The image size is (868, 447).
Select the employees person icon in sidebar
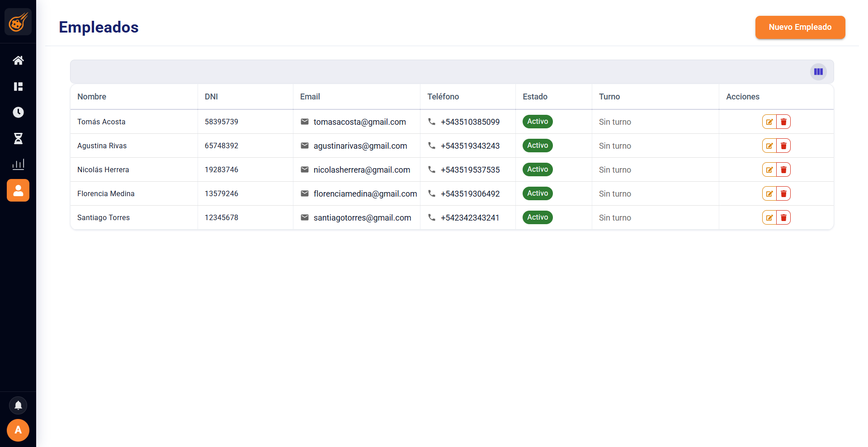coord(18,190)
